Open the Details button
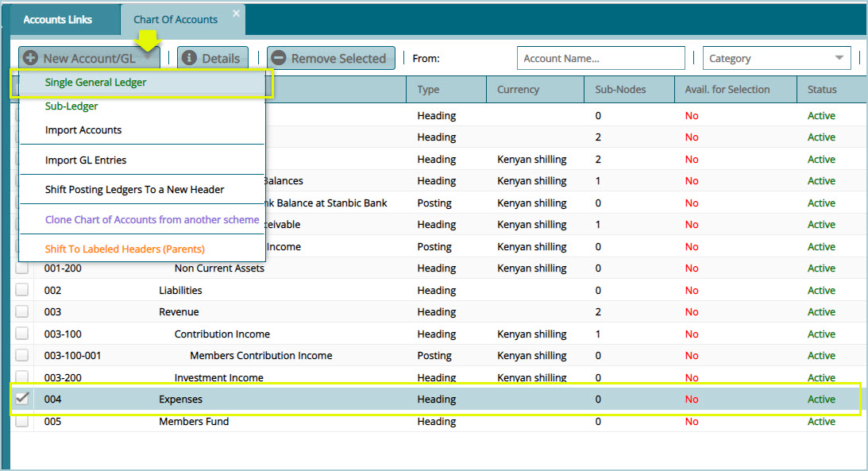The width and height of the screenshot is (868, 471). click(213, 57)
